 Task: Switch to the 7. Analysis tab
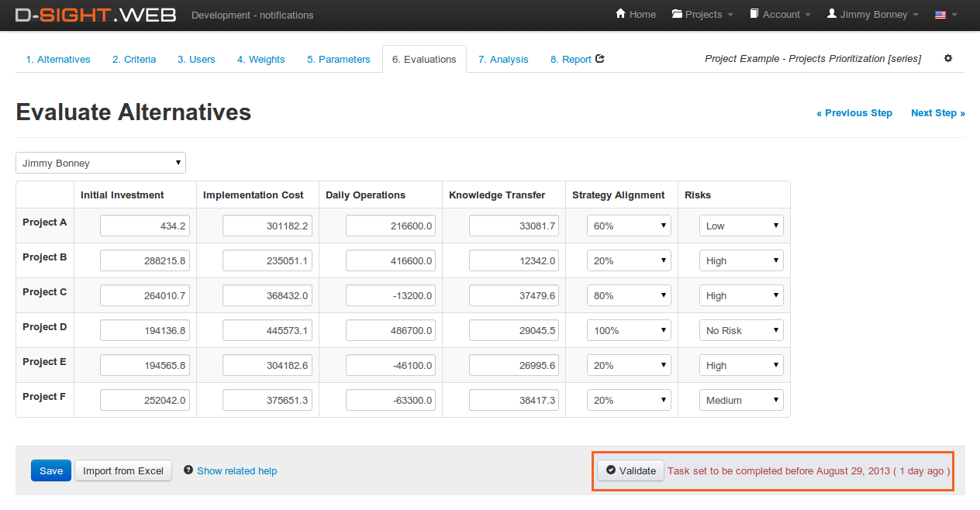(503, 60)
